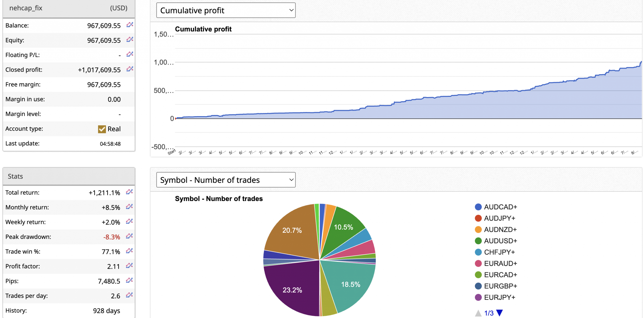Open the Cumulative profit dropdown

click(226, 10)
